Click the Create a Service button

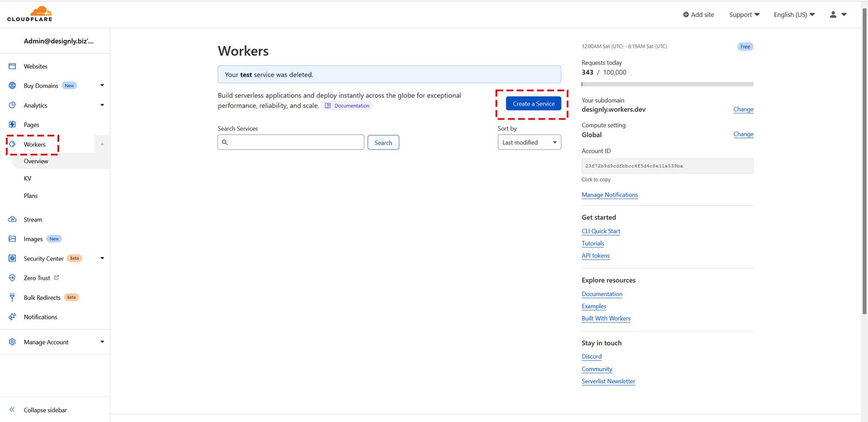(x=534, y=104)
